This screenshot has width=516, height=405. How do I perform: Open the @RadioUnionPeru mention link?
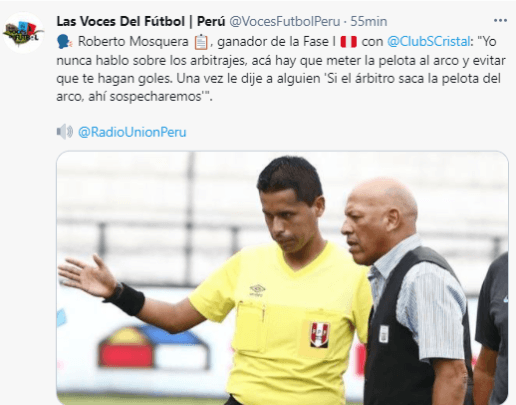point(132,132)
